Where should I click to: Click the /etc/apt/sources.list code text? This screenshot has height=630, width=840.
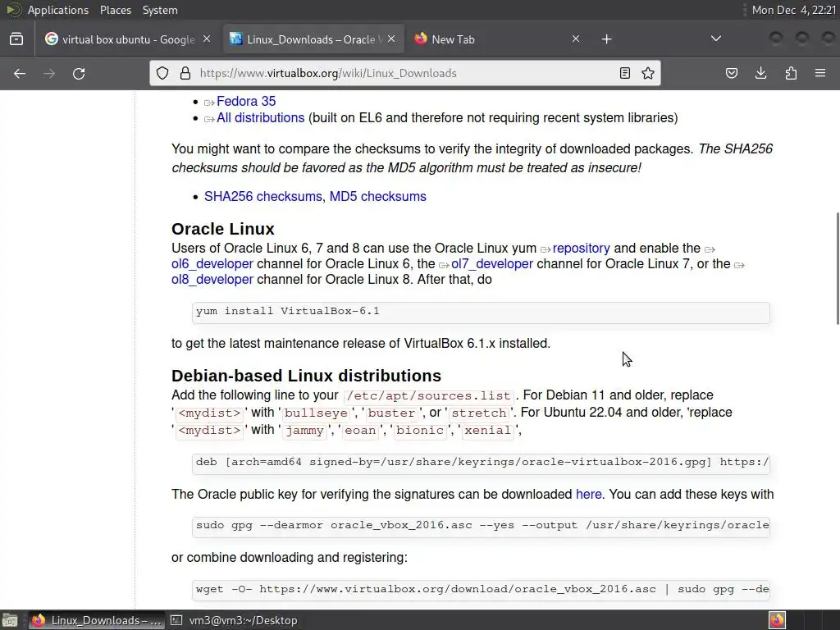pyautogui.click(x=428, y=396)
